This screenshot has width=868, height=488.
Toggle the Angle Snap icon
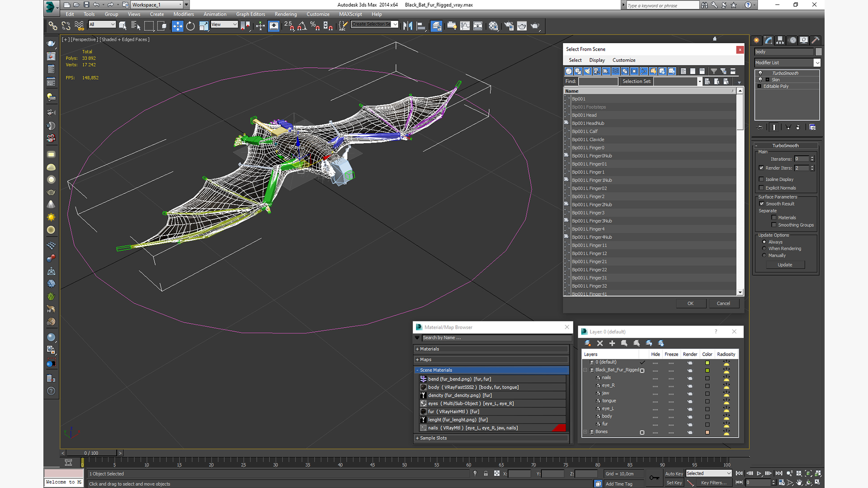pos(302,26)
